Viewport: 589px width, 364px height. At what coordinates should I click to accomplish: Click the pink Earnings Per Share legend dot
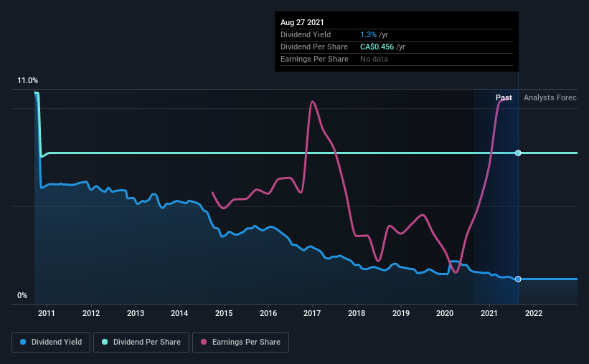[x=204, y=342]
